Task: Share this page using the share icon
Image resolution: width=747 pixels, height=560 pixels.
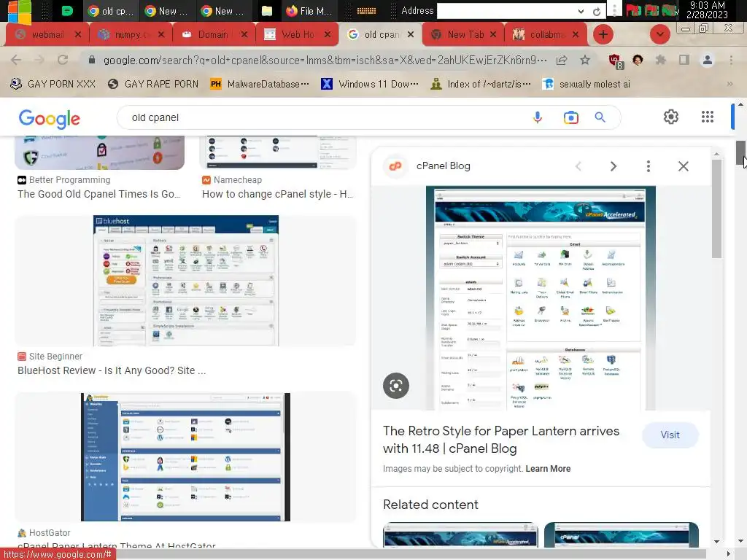Action: [562, 60]
